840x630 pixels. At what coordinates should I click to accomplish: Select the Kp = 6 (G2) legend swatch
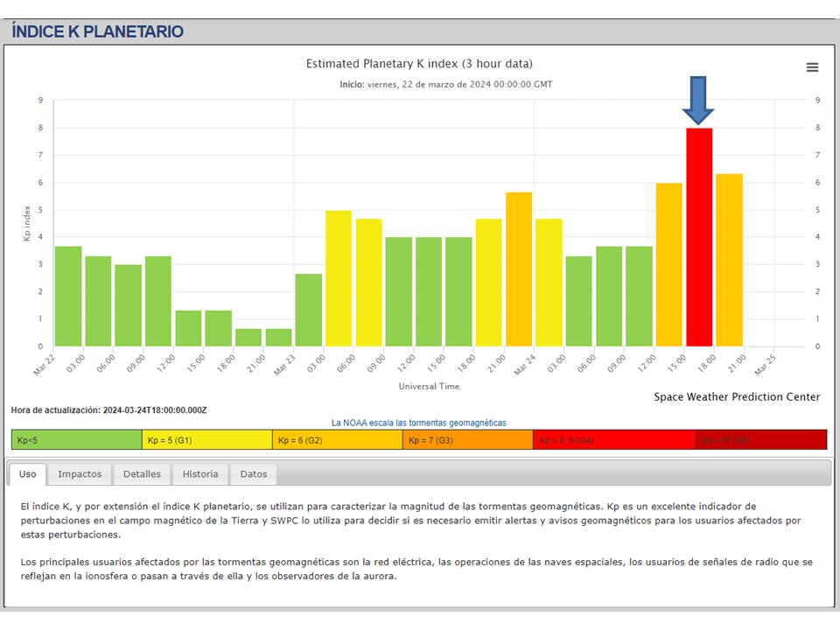(x=338, y=440)
